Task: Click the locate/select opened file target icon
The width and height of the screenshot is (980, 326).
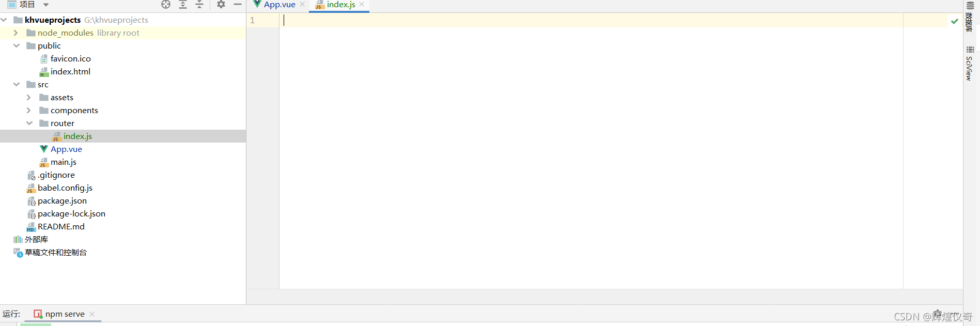Action: [166, 5]
